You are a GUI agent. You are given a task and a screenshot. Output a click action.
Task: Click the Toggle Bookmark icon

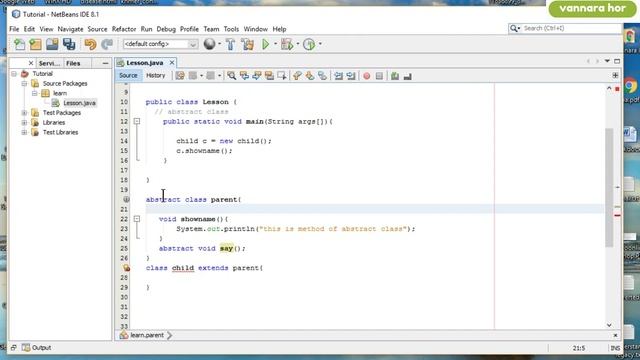322,76
